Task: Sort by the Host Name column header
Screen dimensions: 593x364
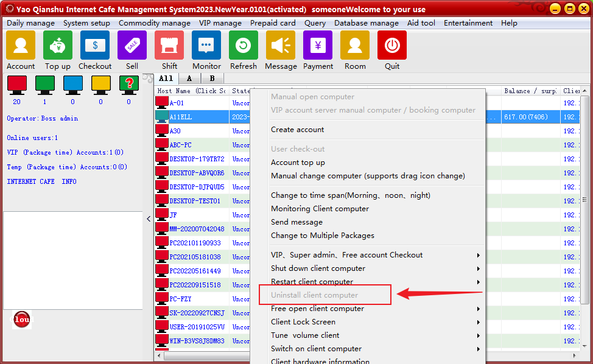Action: 192,91
